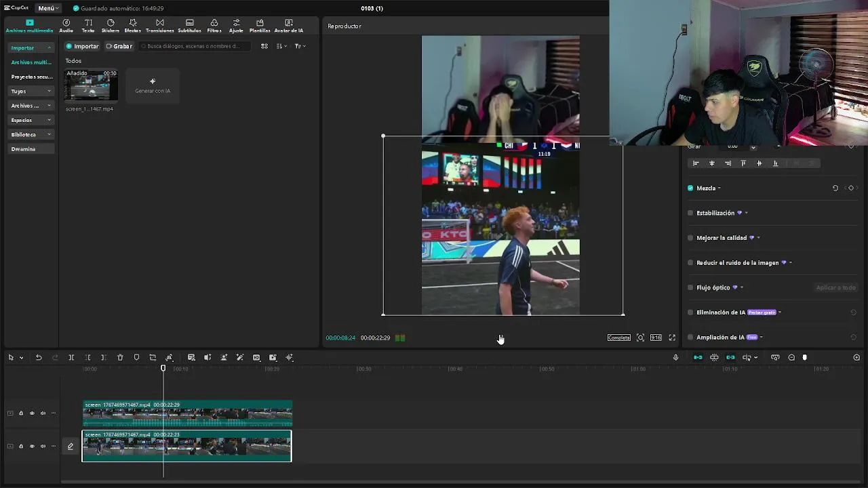This screenshot has height=488, width=868.
Task: Select the top track clip 00:00:22:29
Action: [187, 413]
